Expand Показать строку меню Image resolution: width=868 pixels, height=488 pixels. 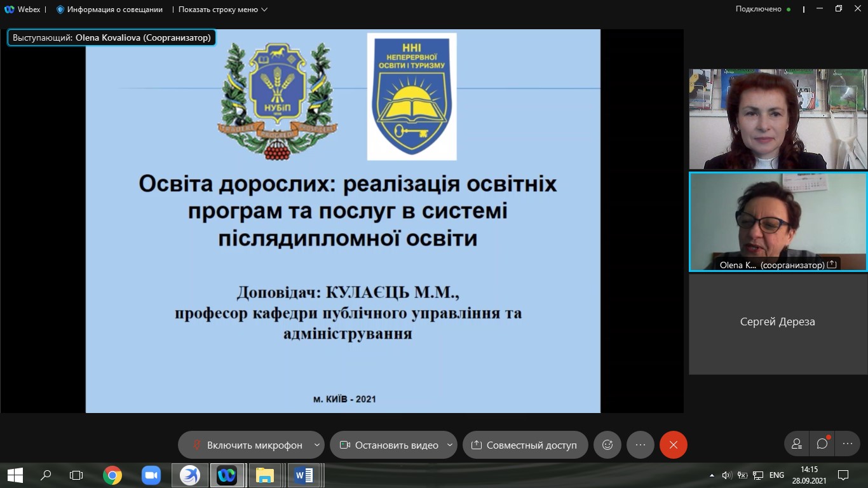pos(223,10)
